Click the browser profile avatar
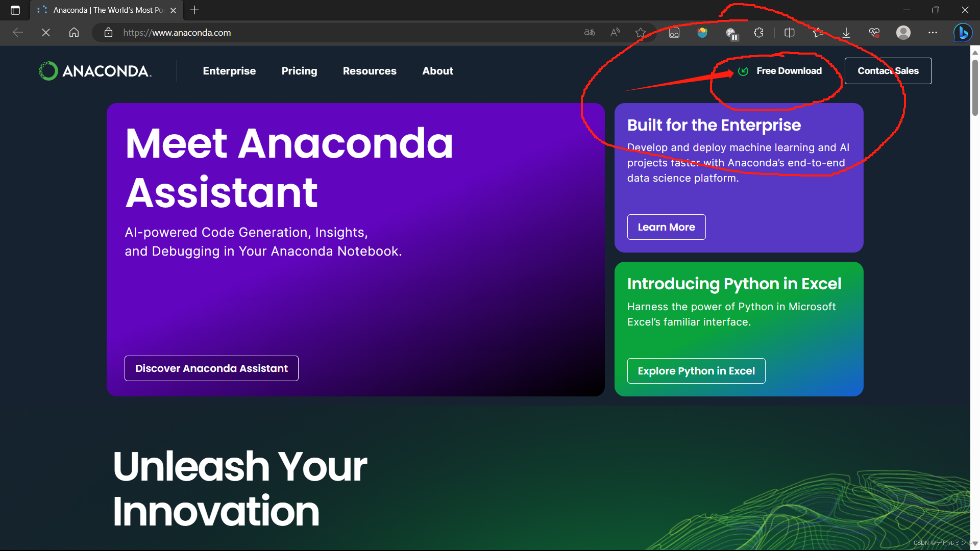 tap(903, 33)
